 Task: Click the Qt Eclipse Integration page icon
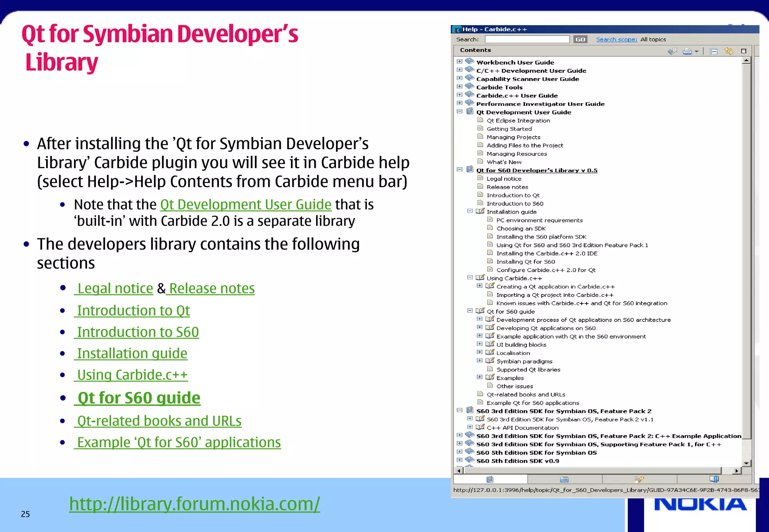click(480, 120)
